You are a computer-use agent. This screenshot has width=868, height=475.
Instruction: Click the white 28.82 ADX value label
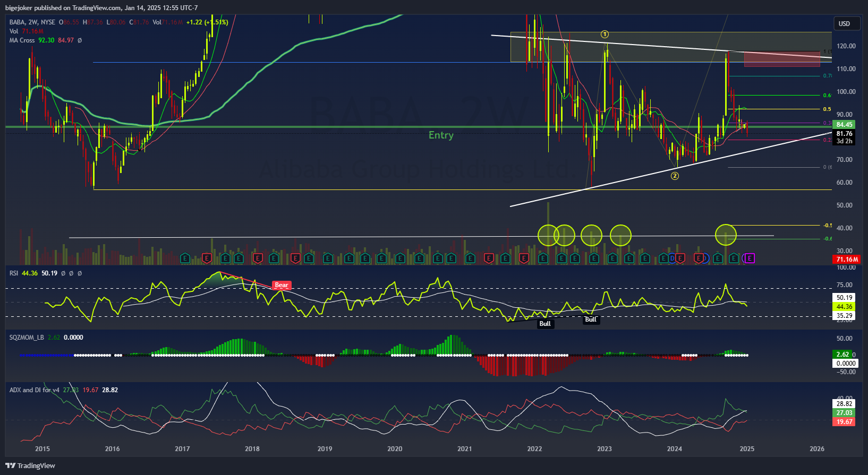pyautogui.click(x=844, y=404)
